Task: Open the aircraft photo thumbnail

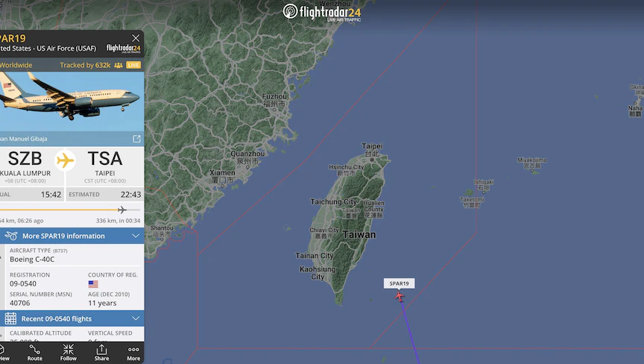Action: pyautogui.click(x=72, y=101)
